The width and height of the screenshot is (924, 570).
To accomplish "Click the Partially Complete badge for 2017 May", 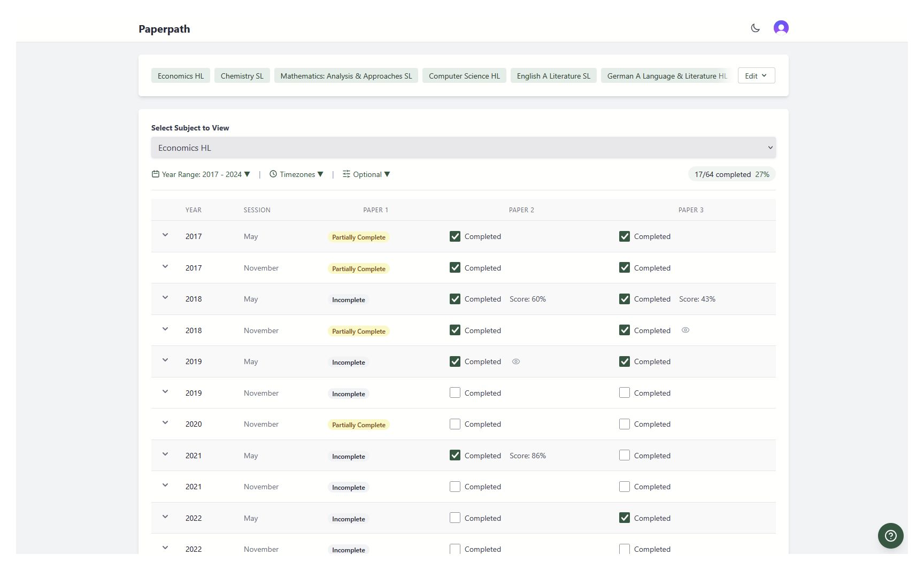I will (x=358, y=237).
